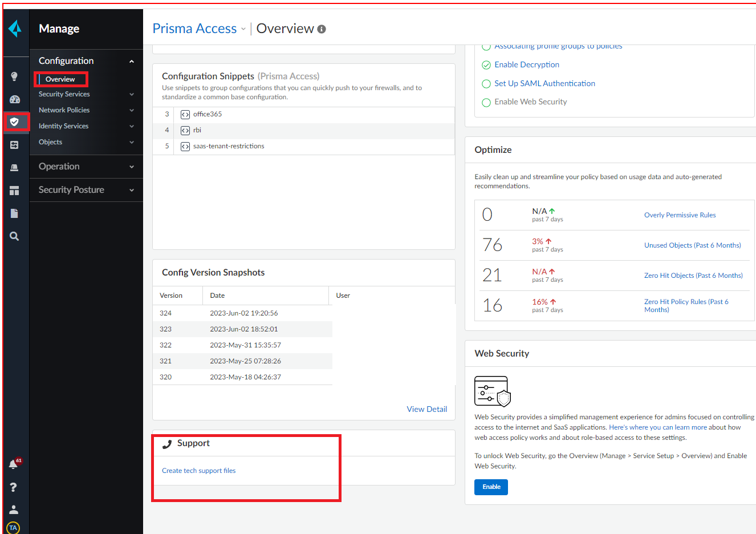Select Overview in the Configuration menu
The width and height of the screenshot is (756, 534).
pyautogui.click(x=60, y=79)
